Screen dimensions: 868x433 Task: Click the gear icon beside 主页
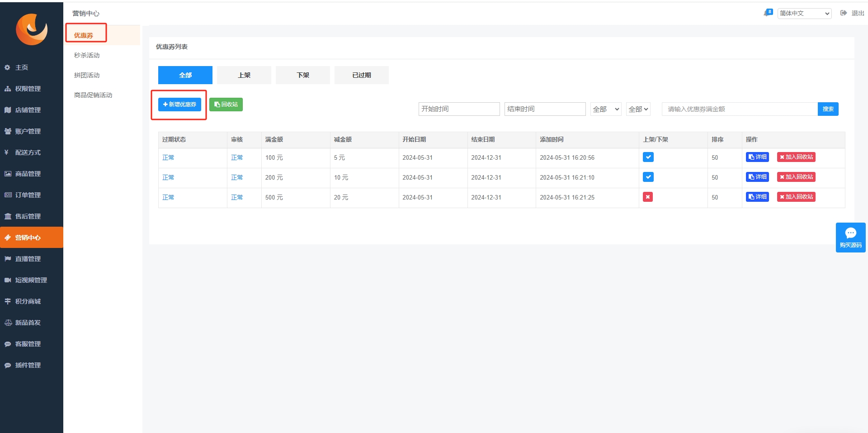coord(7,67)
